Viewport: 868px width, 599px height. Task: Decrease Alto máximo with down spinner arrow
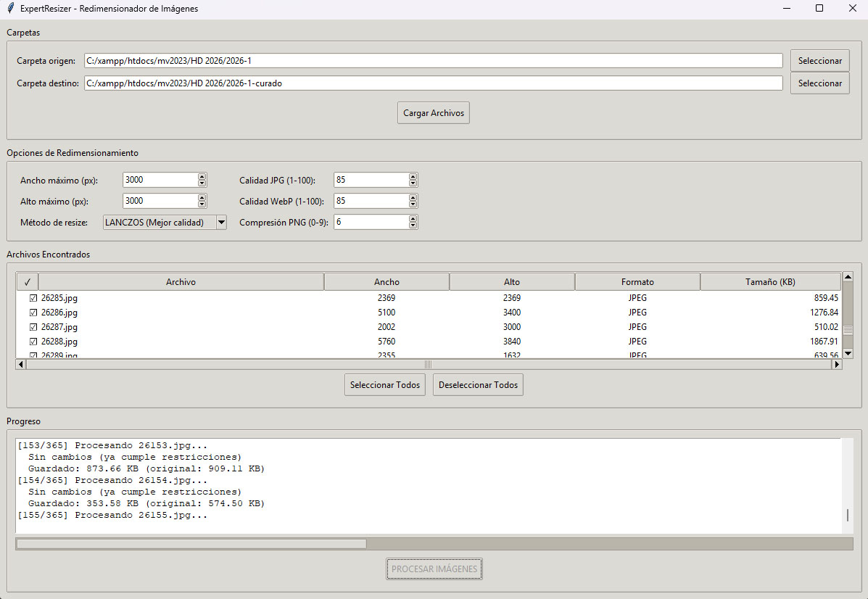[202, 205]
